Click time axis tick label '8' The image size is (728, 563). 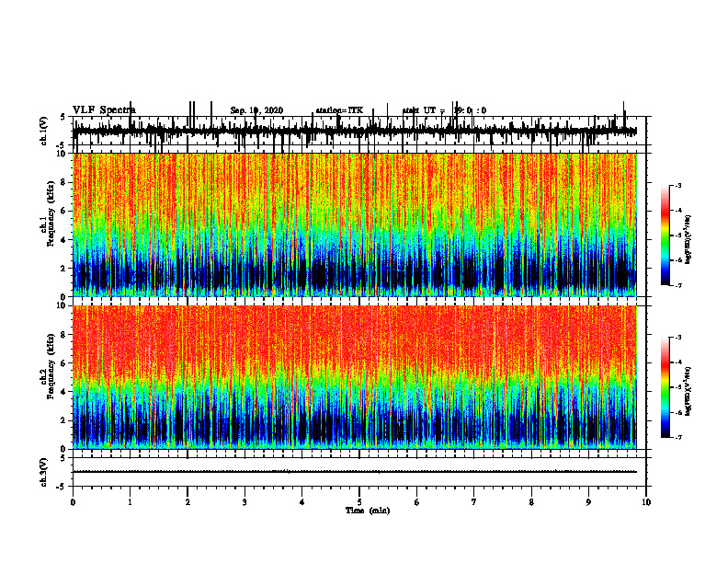tap(531, 502)
